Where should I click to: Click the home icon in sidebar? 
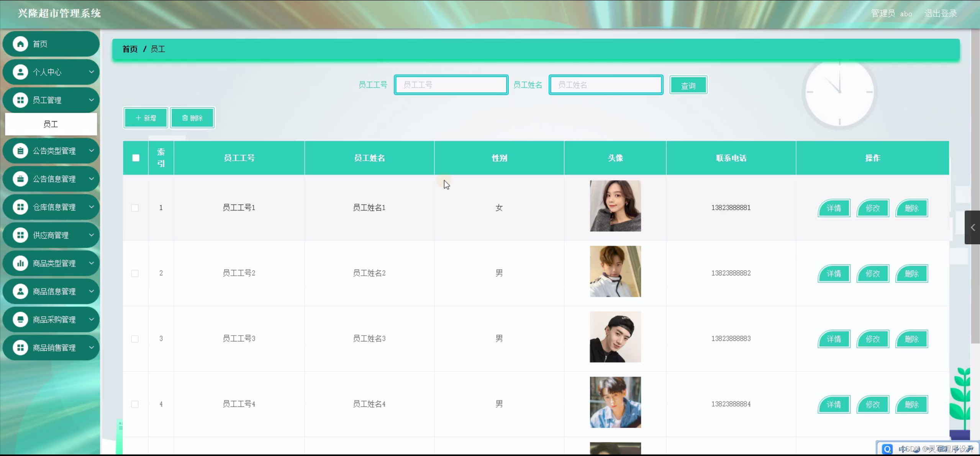point(20,44)
